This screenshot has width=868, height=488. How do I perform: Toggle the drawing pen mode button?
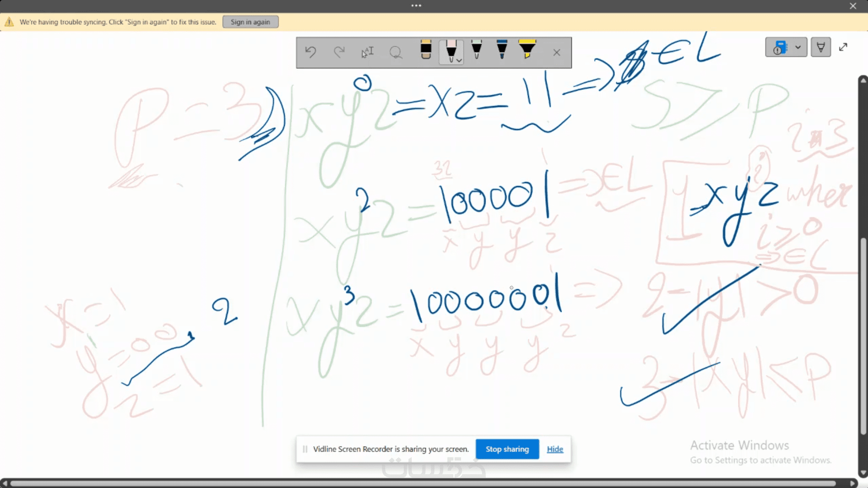[x=821, y=47]
